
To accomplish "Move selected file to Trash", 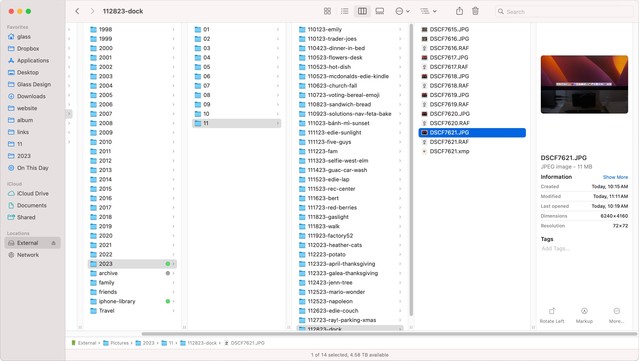I will pyautogui.click(x=475, y=11).
